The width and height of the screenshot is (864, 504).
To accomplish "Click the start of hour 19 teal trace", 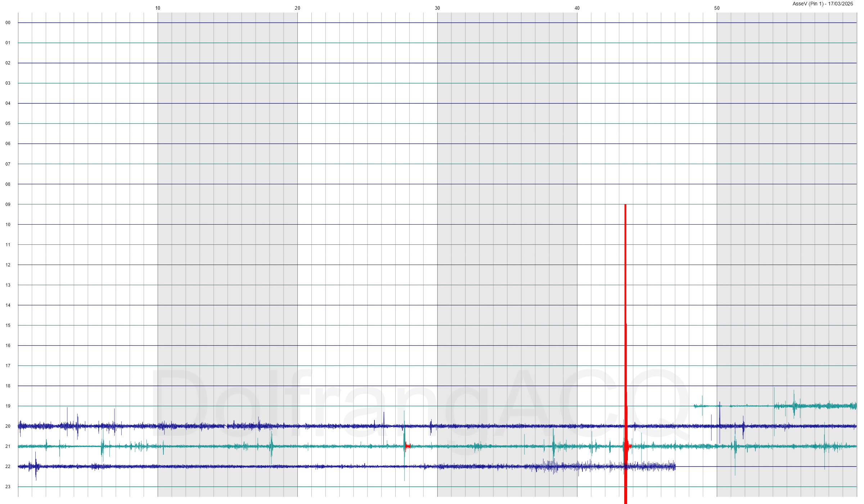I will (695, 406).
